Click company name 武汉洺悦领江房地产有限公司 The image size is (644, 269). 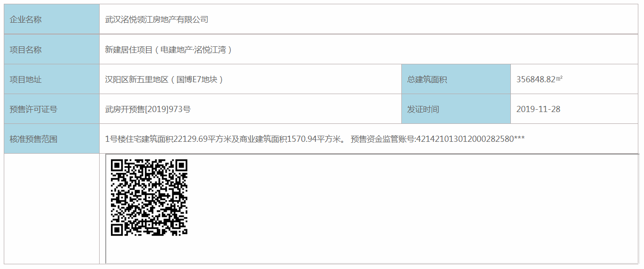click(156, 19)
